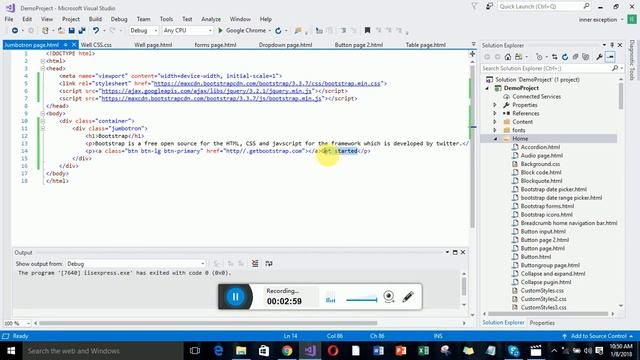This screenshot has height=360, width=640.
Task: Expand the fonts folder
Action: pyautogui.click(x=495, y=130)
